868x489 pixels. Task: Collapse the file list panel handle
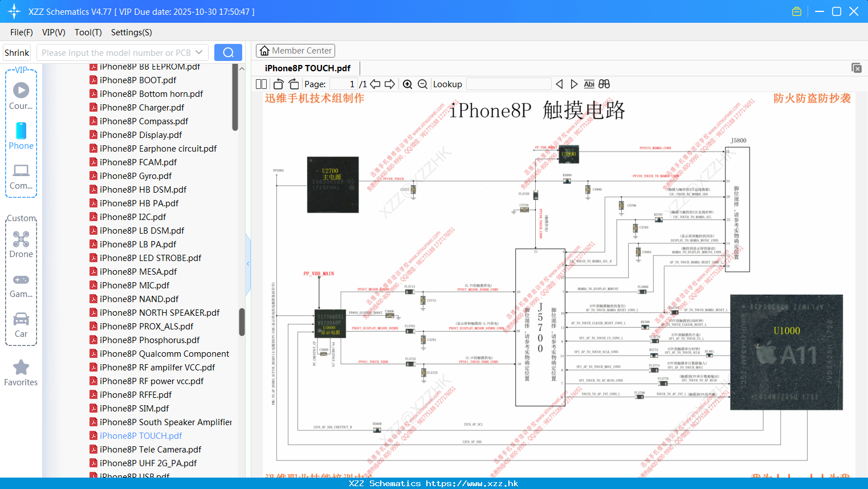coord(248,264)
